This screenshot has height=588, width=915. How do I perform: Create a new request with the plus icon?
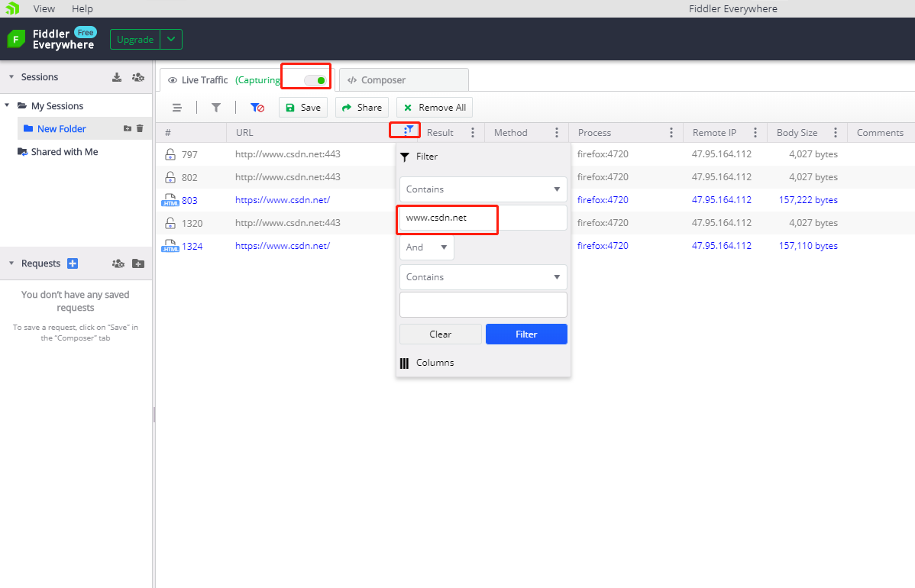73,263
